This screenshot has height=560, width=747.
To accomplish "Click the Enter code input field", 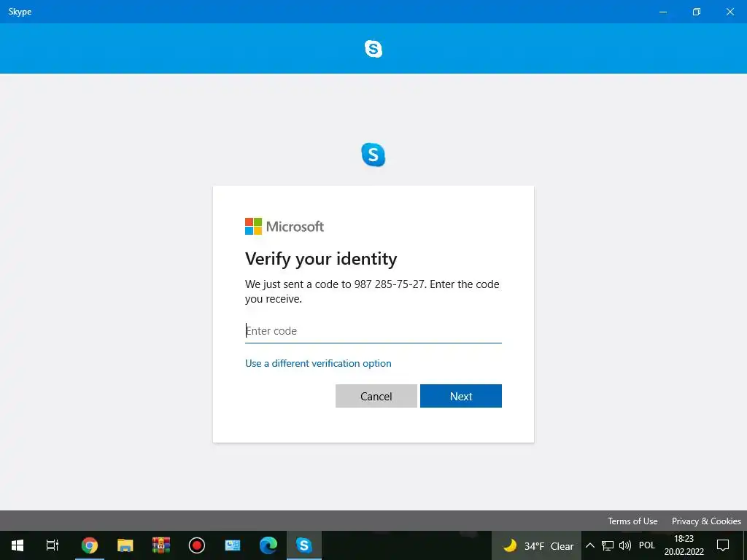I will point(373,331).
